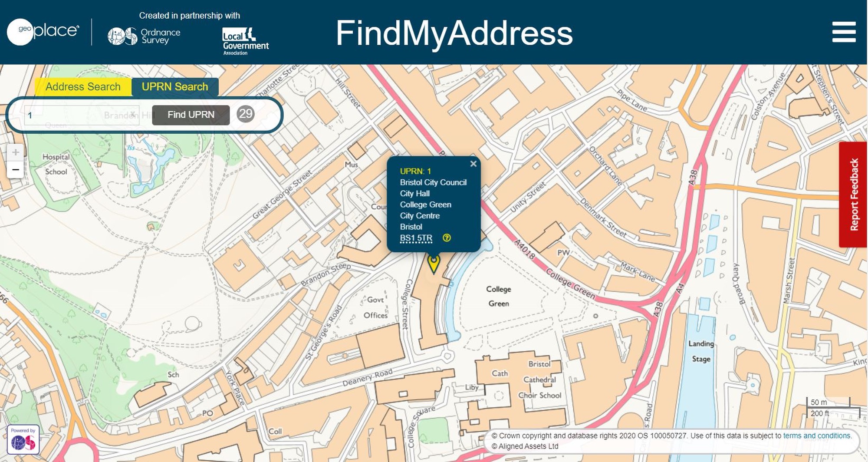Switch to the Address Search tab
Viewport: 868px width, 462px height.
83,87
